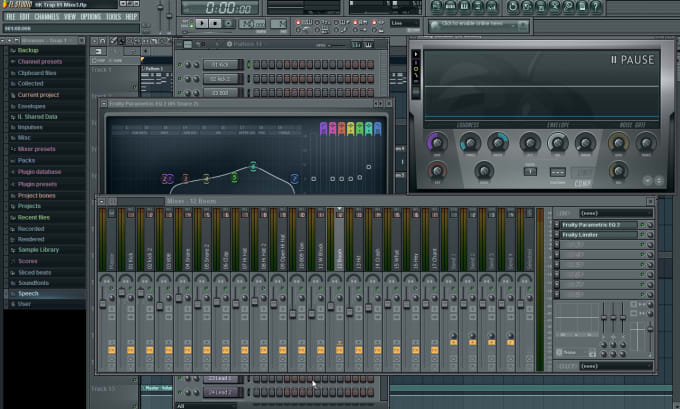Click the transport Play button
Viewport: 680px width, 409px height.
202,23
